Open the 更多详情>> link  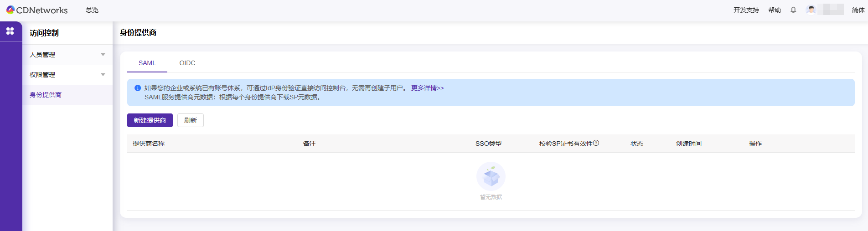[x=427, y=88]
